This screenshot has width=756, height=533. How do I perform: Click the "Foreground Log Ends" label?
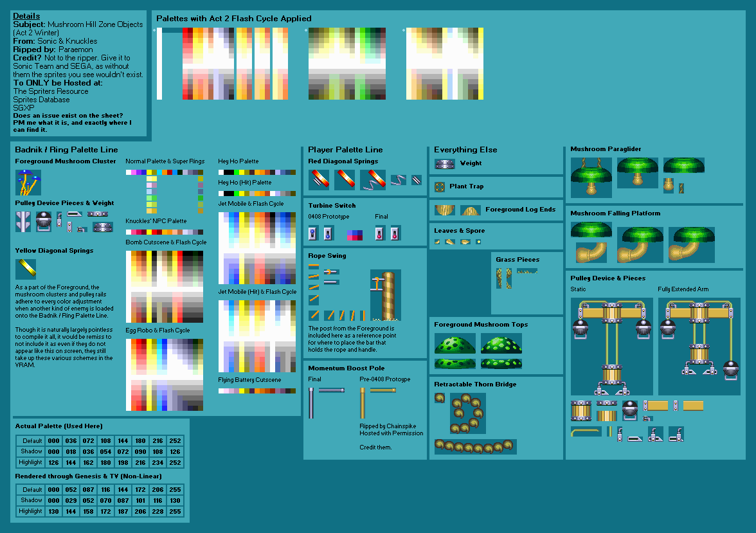pos(520,210)
